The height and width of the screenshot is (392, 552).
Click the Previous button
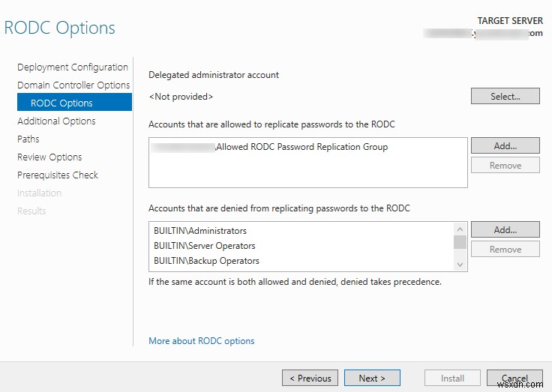coord(310,378)
